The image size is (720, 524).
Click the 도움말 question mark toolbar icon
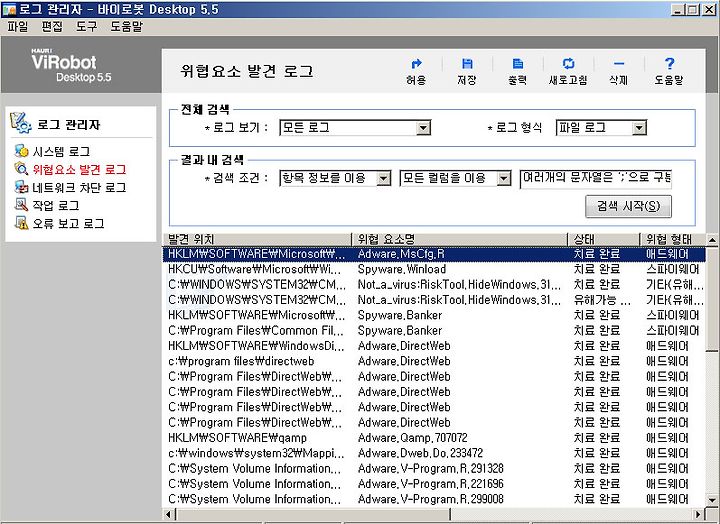tap(669, 64)
